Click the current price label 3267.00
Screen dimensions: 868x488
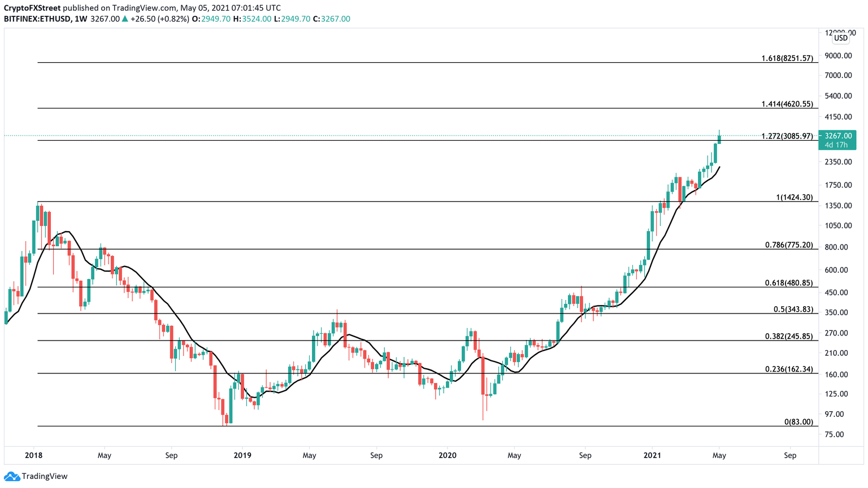(x=838, y=136)
